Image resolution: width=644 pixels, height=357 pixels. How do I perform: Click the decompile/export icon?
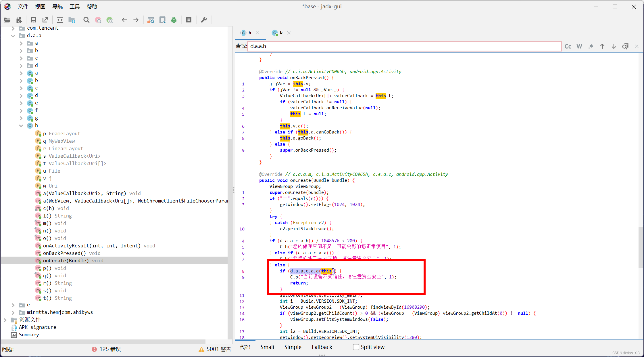46,21
